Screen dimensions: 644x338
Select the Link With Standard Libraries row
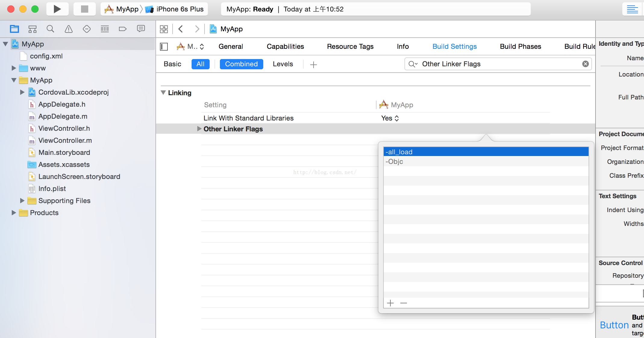[x=375, y=118]
